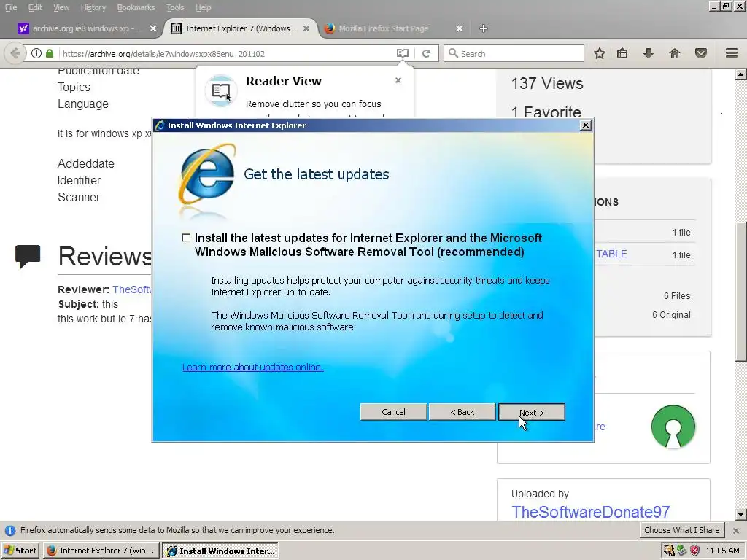Image resolution: width=747 pixels, height=560 pixels.
Task: Go back with the Firefox back arrow
Action: (x=15, y=53)
